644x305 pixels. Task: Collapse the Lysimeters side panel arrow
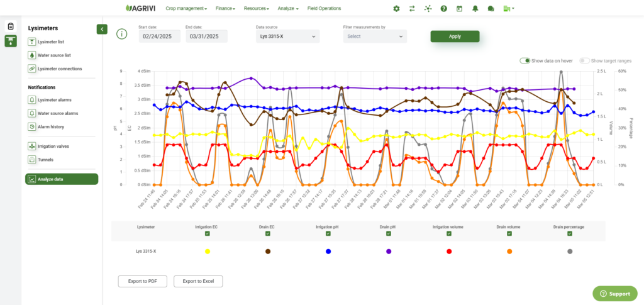(102, 29)
